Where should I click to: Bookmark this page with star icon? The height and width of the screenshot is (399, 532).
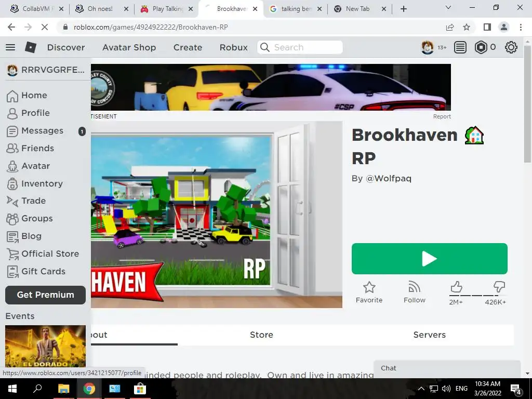click(x=467, y=27)
